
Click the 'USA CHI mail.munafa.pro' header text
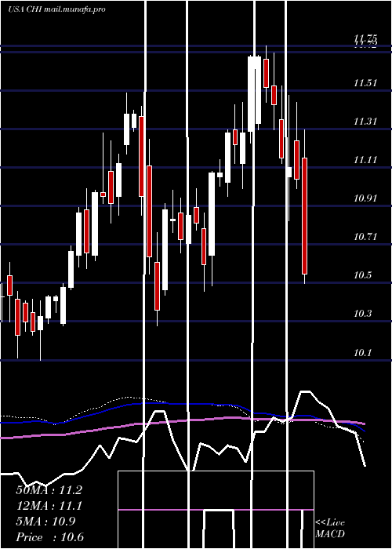[x=56, y=9]
